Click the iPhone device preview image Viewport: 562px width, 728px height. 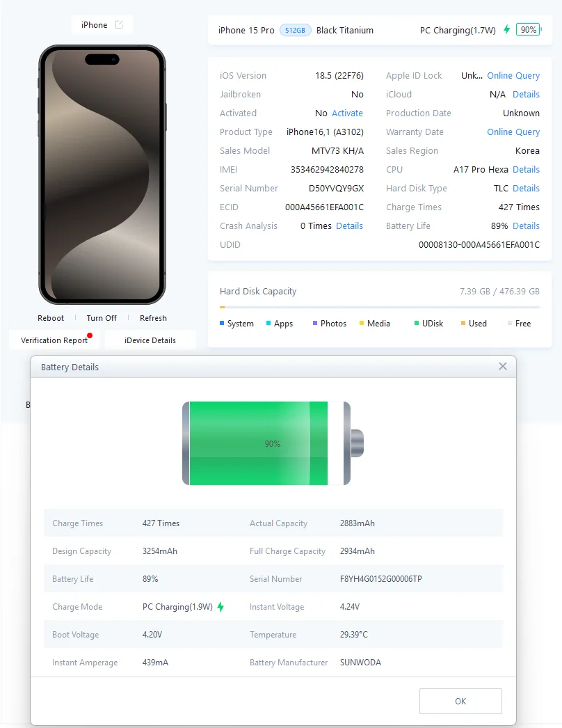[102, 175]
